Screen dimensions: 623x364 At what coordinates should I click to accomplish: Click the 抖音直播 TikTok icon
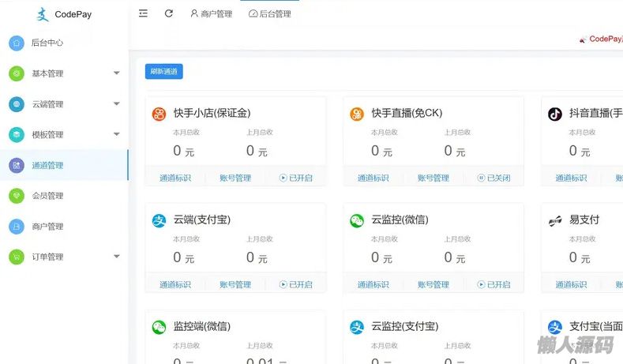click(555, 114)
